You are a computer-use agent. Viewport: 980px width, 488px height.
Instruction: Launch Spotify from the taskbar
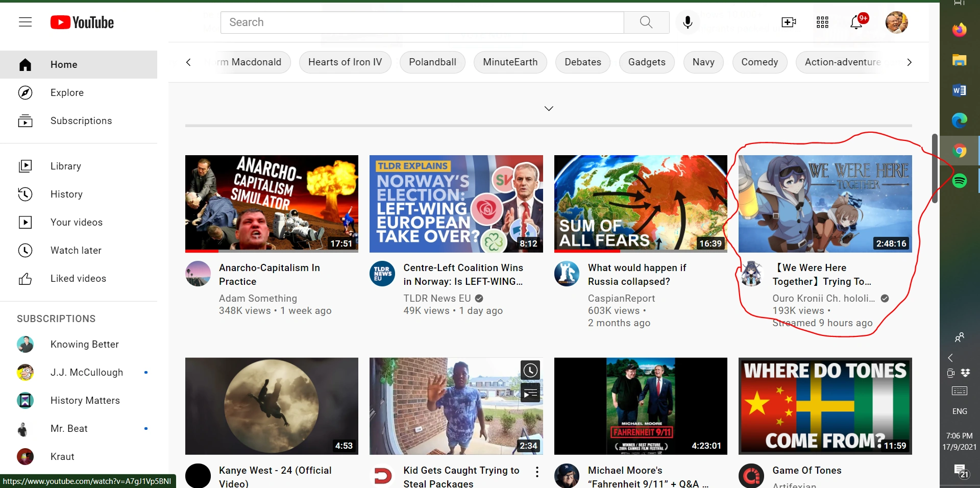click(961, 181)
